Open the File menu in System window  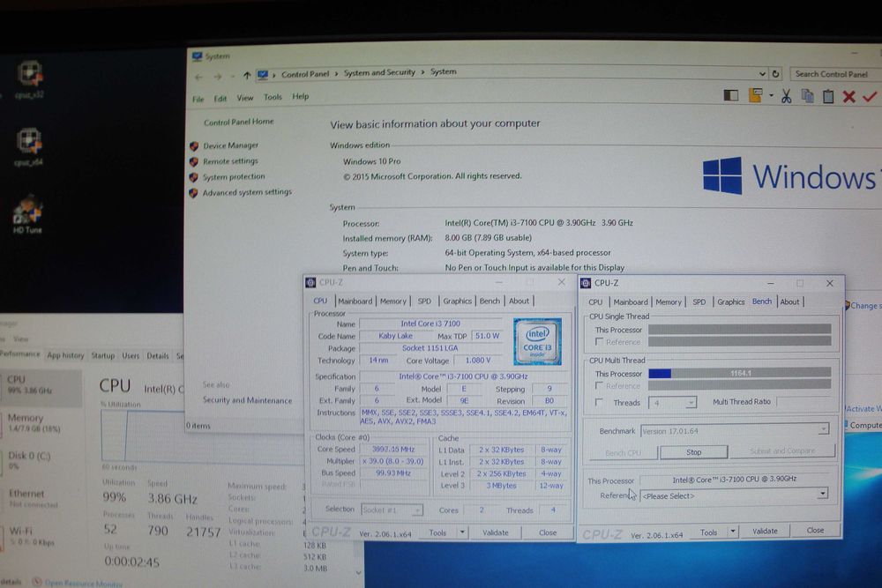click(198, 99)
